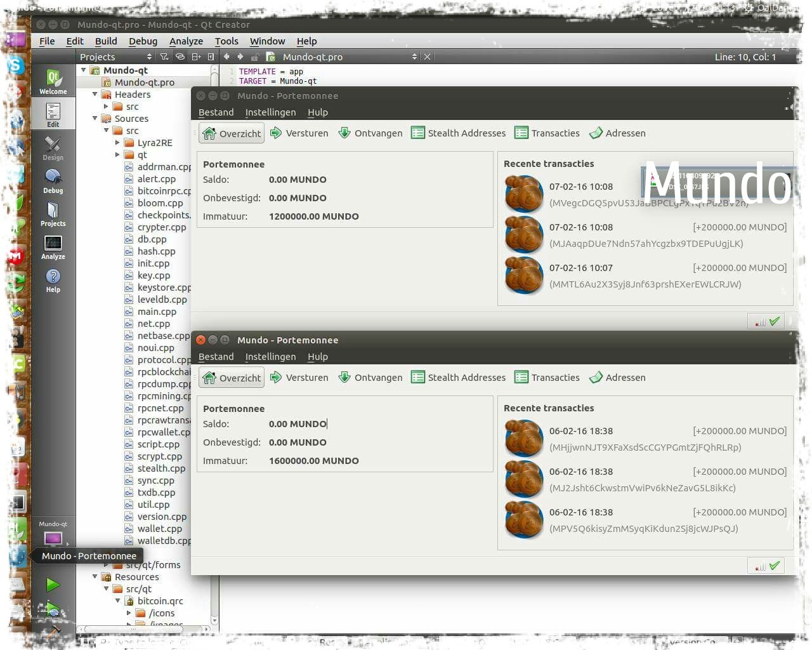Expand the src folder under Headers
Image resolution: width=812 pixels, height=650 pixels.
tap(106, 106)
